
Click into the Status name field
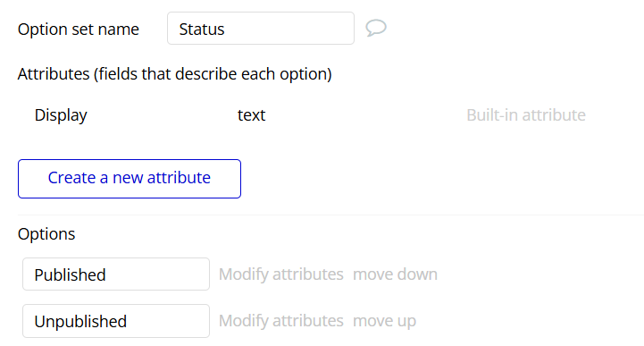pyautogui.click(x=261, y=29)
